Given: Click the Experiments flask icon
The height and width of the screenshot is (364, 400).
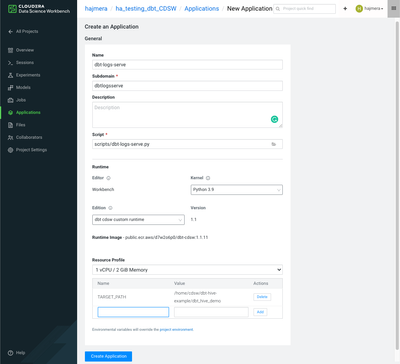Looking at the screenshot, I should (10, 75).
